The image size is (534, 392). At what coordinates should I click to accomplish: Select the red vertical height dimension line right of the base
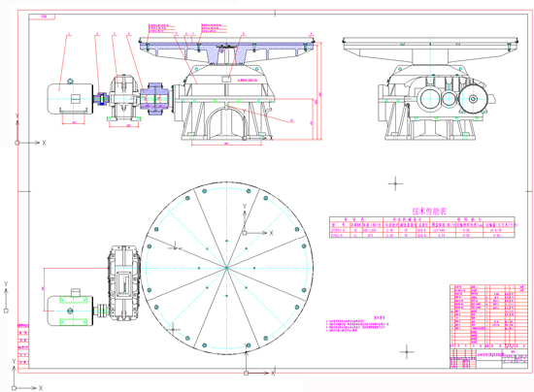click(319, 91)
